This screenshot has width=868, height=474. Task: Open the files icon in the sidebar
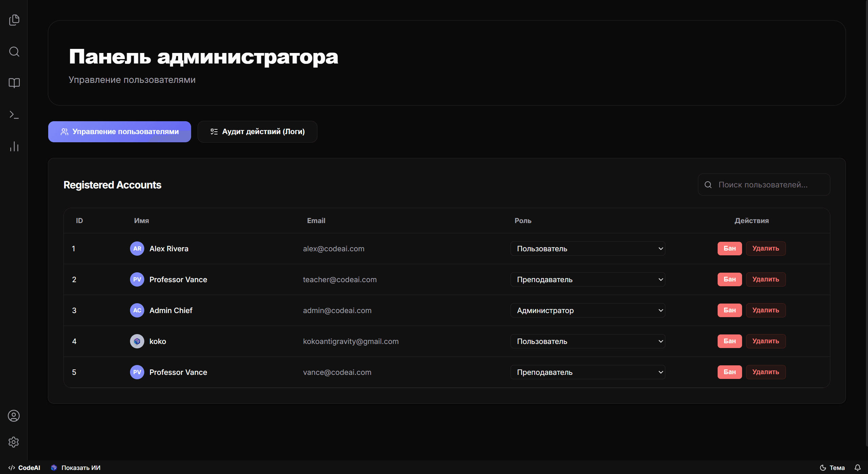click(x=14, y=20)
